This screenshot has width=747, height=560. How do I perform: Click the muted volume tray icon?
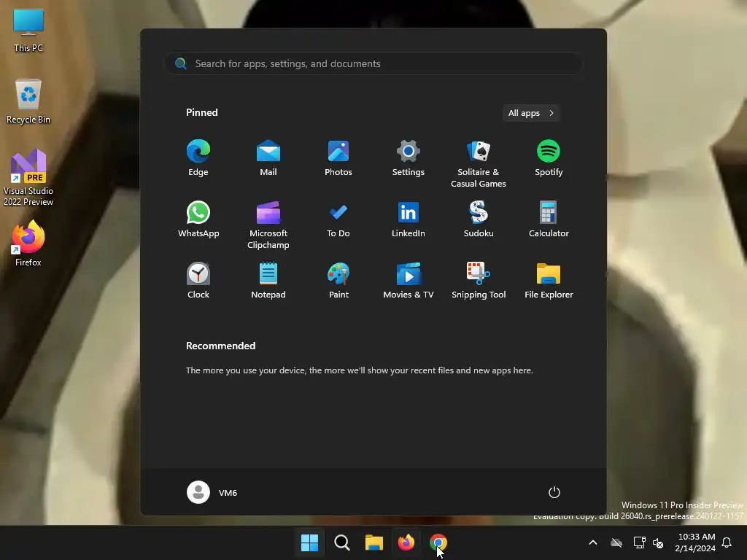[x=659, y=542]
